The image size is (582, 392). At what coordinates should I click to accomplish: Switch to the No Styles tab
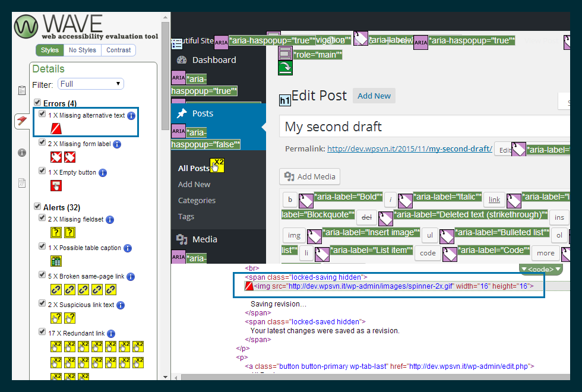tap(83, 50)
